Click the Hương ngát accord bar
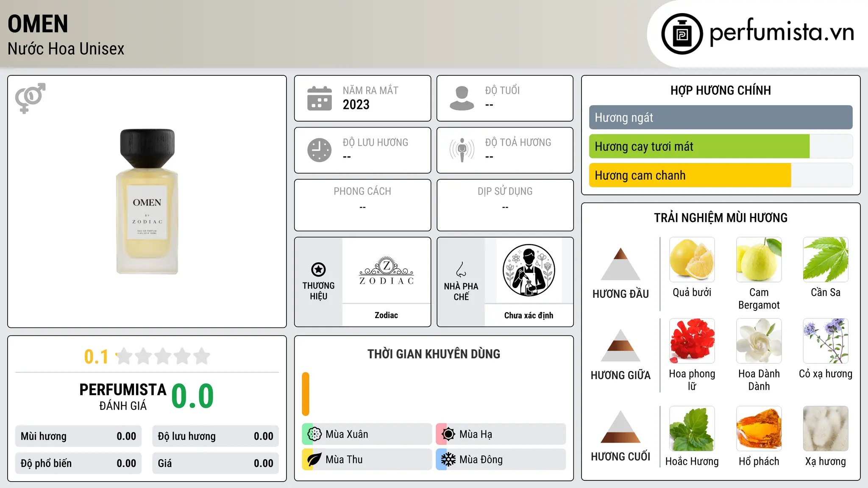Image resolution: width=868 pixels, height=488 pixels. pyautogui.click(x=721, y=117)
